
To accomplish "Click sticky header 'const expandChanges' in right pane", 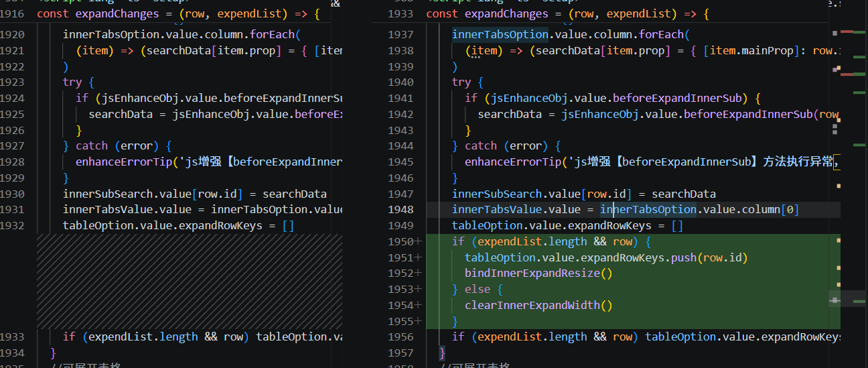I will [x=568, y=13].
